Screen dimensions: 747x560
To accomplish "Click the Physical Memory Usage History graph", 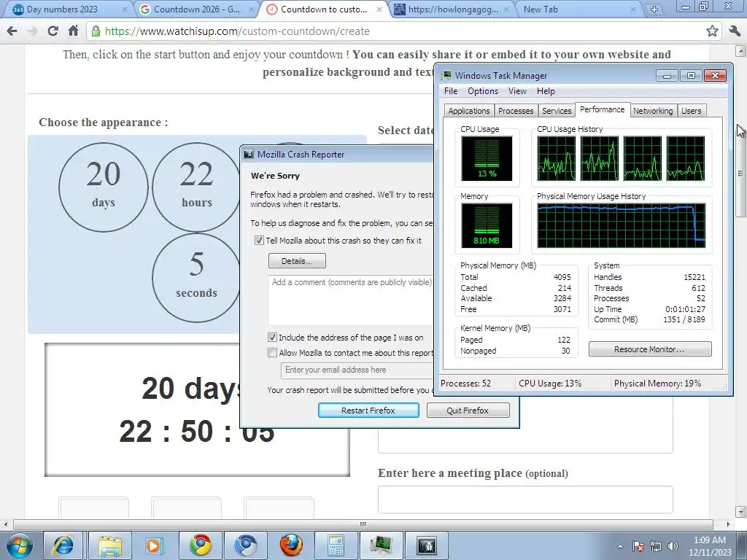I will (x=622, y=226).
